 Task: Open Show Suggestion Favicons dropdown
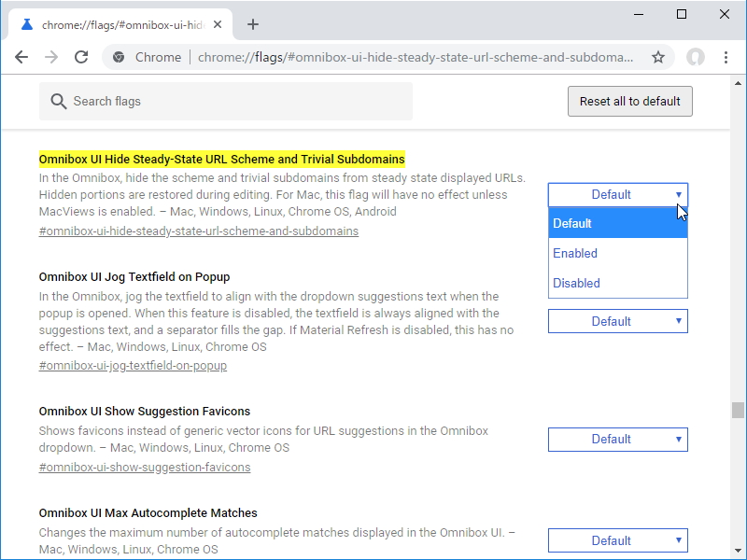point(617,439)
